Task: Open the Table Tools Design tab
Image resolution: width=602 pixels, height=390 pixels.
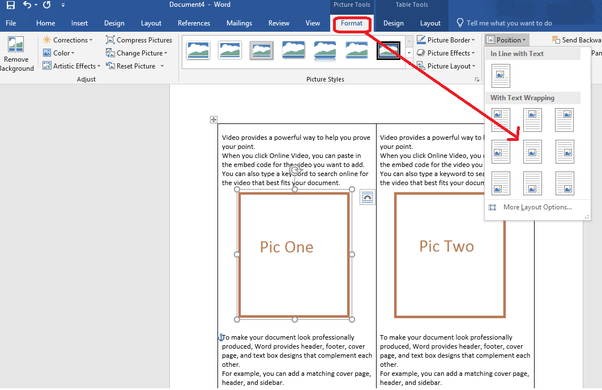Action: click(x=394, y=23)
